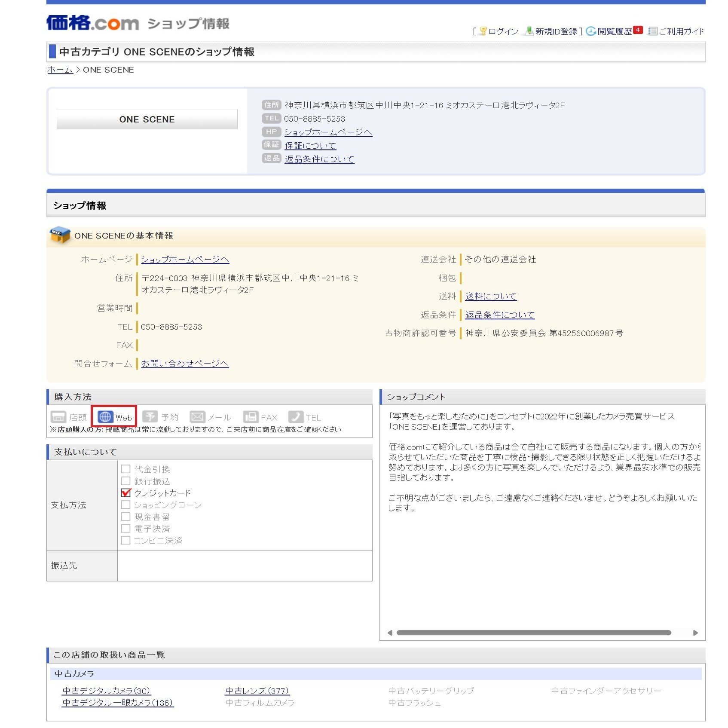Image resolution: width=728 pixels, height=728 pixels.
Task: Open 中古デジタルカメラ(30) category
Action: tap(106, 691)
